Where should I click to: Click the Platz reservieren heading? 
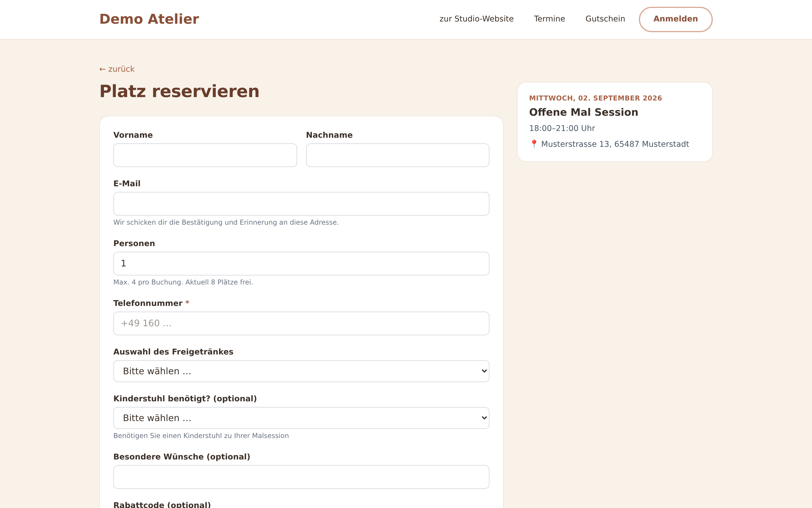(x=180, y=91)
